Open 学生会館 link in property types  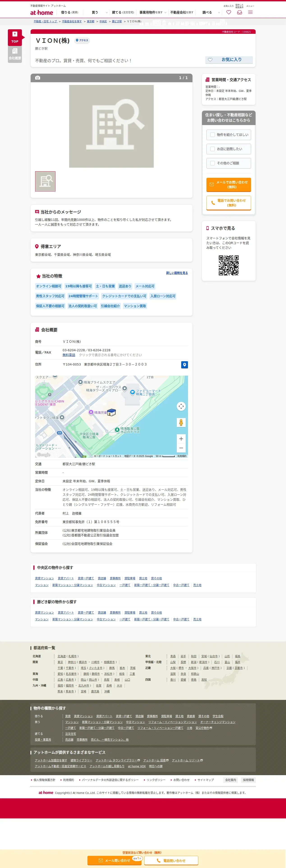point(218,716)
